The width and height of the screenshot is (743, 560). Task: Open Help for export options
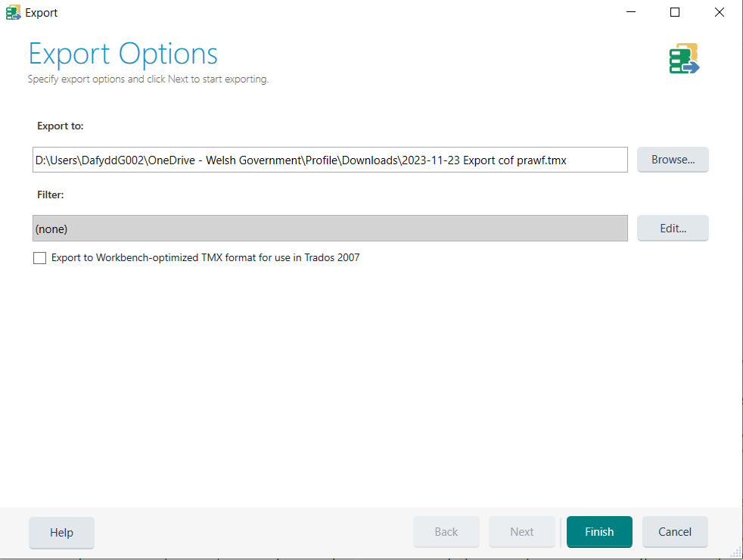pyautogui.click(x=61, y=533)
